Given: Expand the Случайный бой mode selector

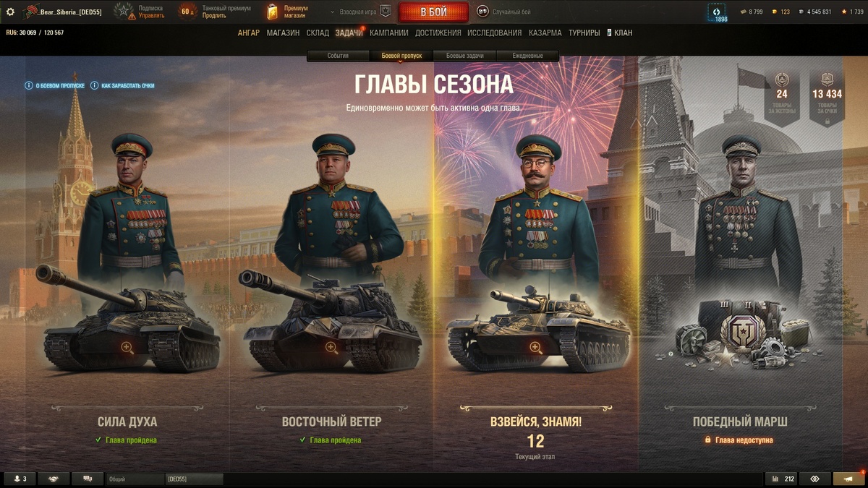Looking at the screenshot, I should tap(503, 12).
